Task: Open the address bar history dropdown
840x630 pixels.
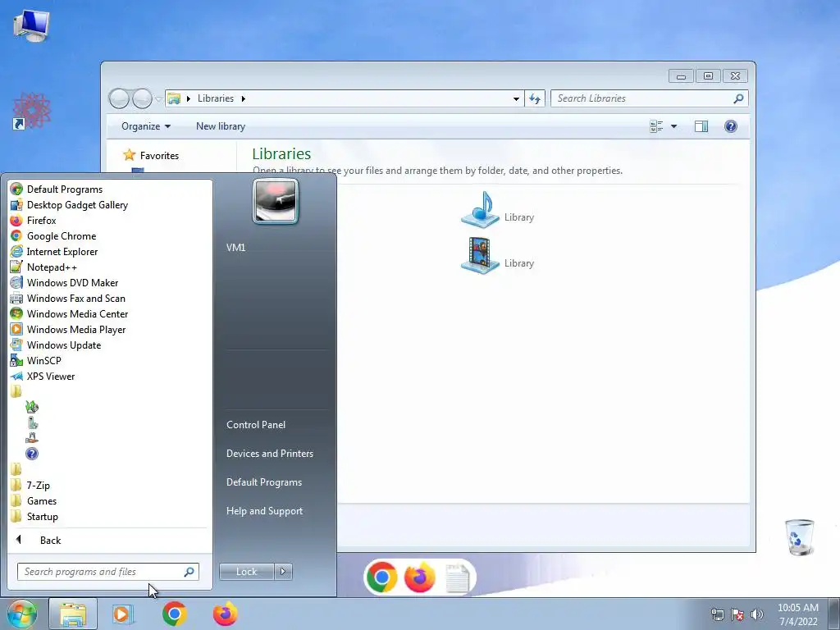Action: (x=516, y=98)
